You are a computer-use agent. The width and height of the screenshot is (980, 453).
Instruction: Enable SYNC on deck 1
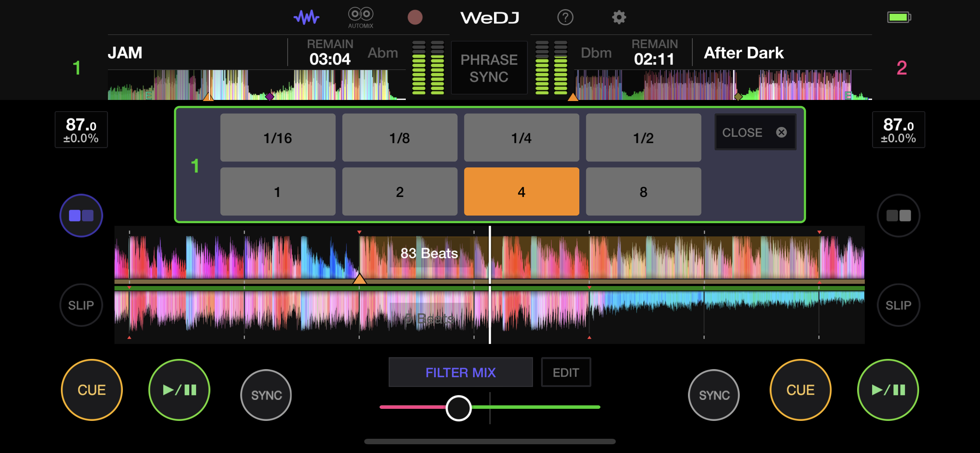[x=266, y=395]
